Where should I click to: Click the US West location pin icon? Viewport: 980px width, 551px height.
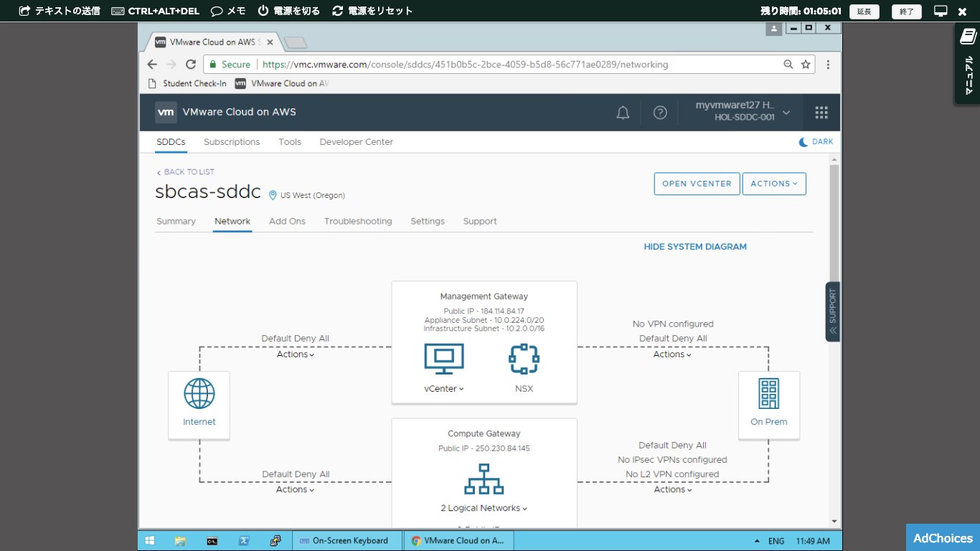click(273, 195)
